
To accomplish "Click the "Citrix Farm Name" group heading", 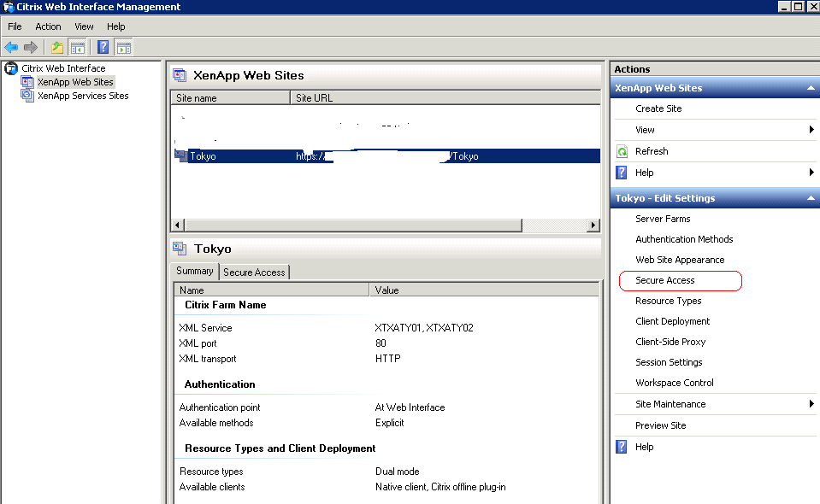I will [x=226, y=305].
